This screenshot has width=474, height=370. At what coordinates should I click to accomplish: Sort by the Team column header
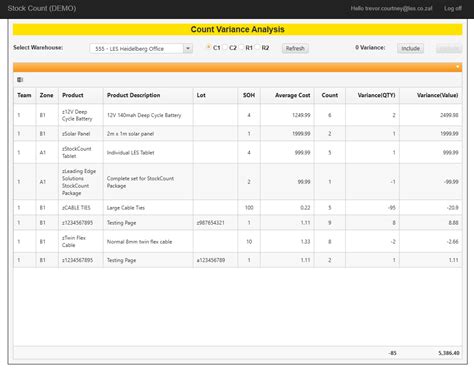tap(24, 95)
